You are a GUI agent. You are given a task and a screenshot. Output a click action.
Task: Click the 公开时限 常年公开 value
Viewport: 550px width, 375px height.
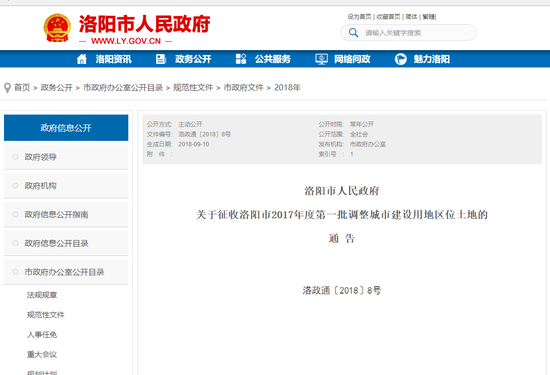coord(362,124)
